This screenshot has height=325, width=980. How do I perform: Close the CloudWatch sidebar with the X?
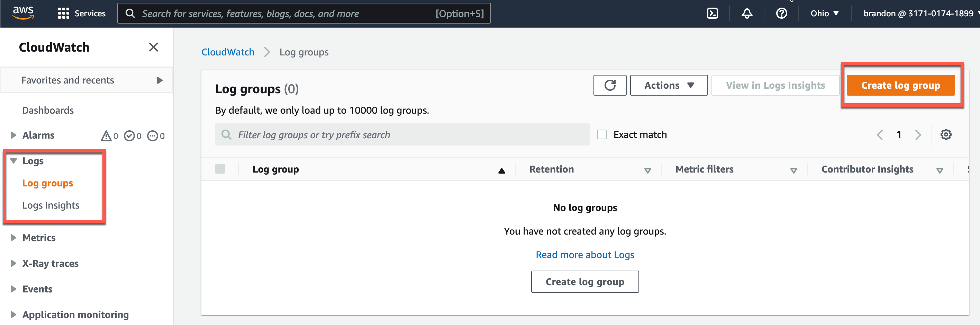(x=154, y=47)
